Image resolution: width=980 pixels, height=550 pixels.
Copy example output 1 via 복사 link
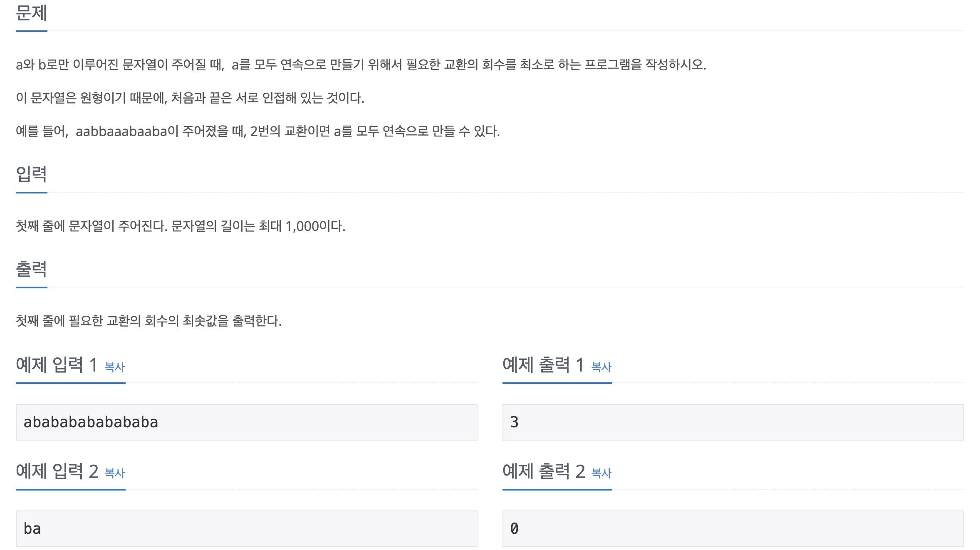click(x=601, y=367)
